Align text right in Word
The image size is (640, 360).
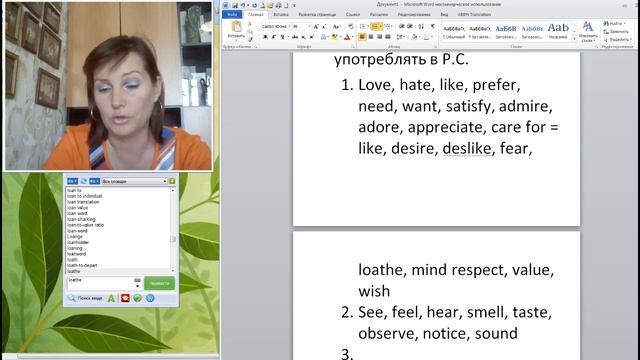point(380,37)
